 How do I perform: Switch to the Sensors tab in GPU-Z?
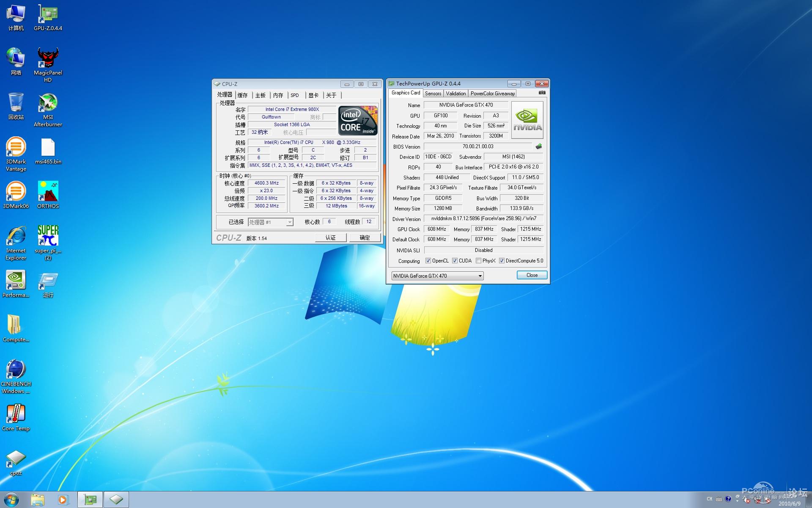433,94
